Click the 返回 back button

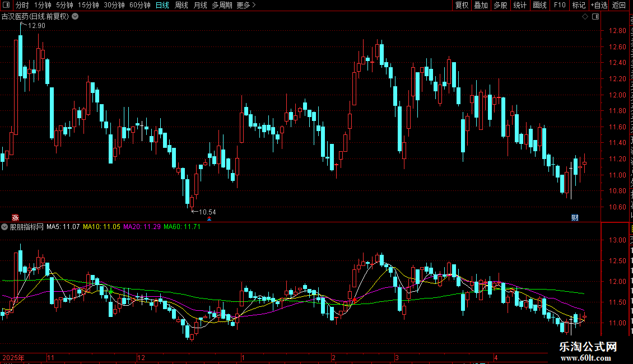coord(618,5)
